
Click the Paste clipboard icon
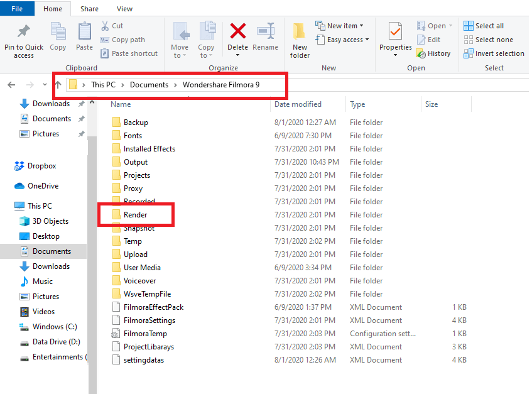[85, 31]
